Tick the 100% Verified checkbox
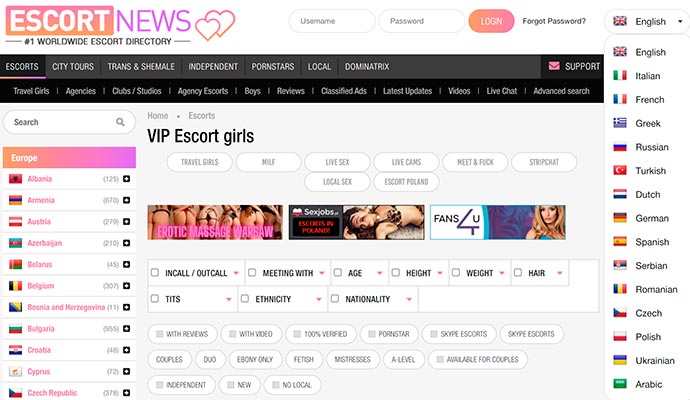 pyautogui.click(x=295, y=334)
